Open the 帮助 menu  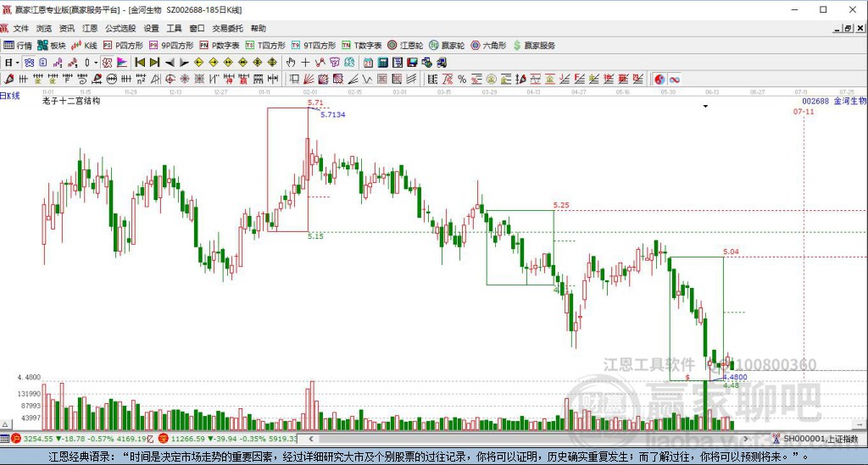click(x=258, y=28)
